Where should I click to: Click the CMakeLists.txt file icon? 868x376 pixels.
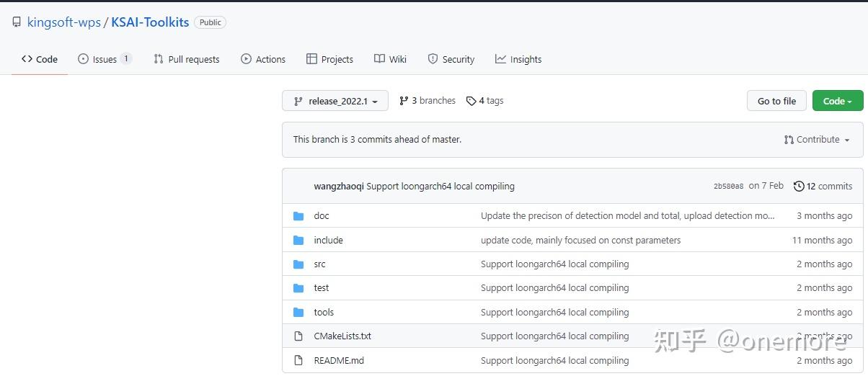pos(298,336)
